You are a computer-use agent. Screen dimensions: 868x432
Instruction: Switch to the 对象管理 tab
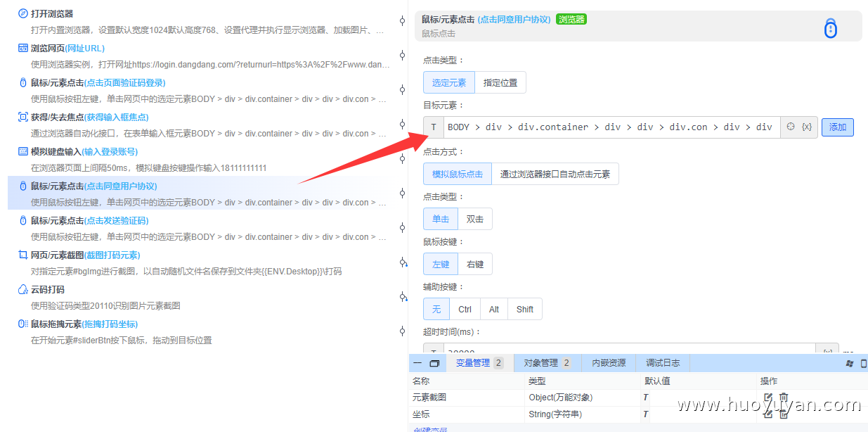click(548, 363)
